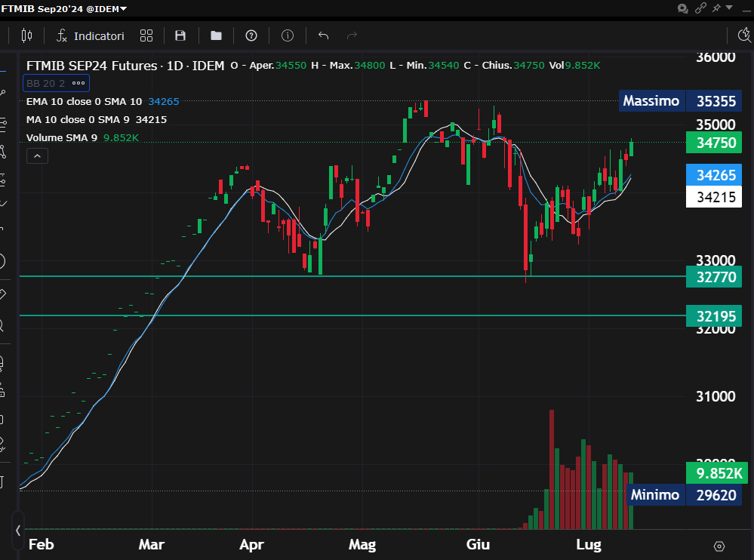Open the BB 20 2 more options dots
The width and height of the screenshot is (754, 560).
coord(78,83)
